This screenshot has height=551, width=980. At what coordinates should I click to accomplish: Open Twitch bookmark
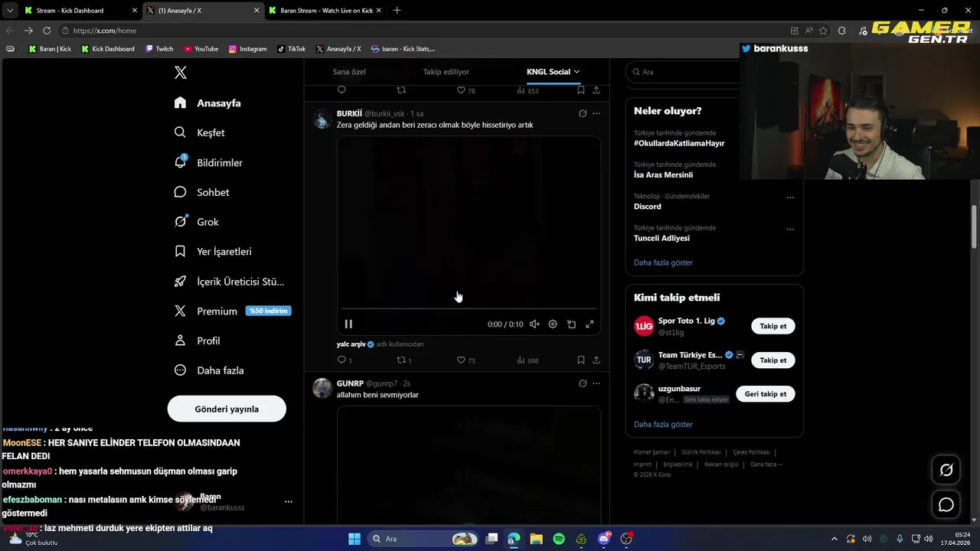(159, 49)
